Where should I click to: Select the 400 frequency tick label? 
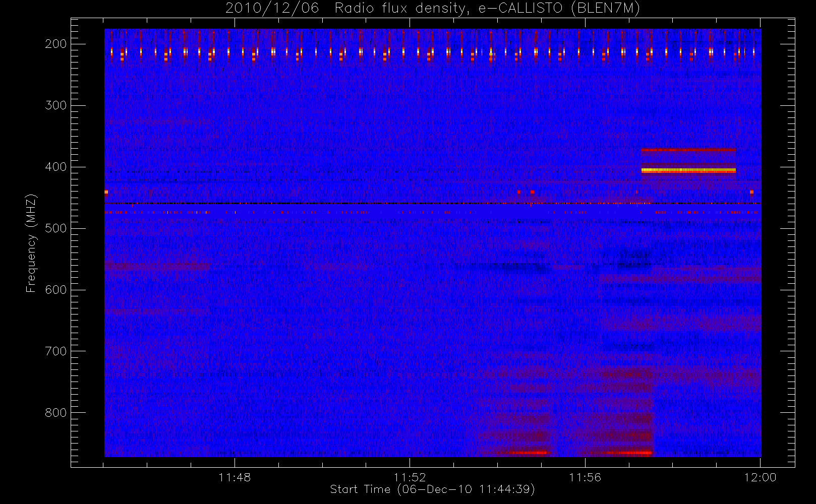(55, 167)
